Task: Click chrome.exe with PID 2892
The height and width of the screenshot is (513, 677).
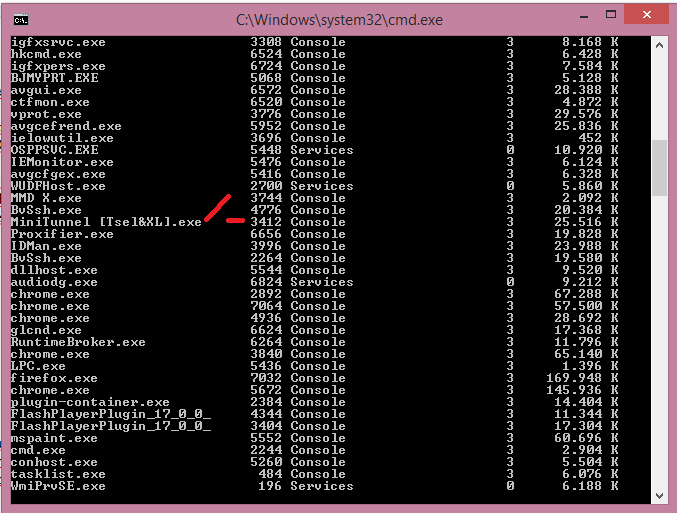Action: pos(50,294)
